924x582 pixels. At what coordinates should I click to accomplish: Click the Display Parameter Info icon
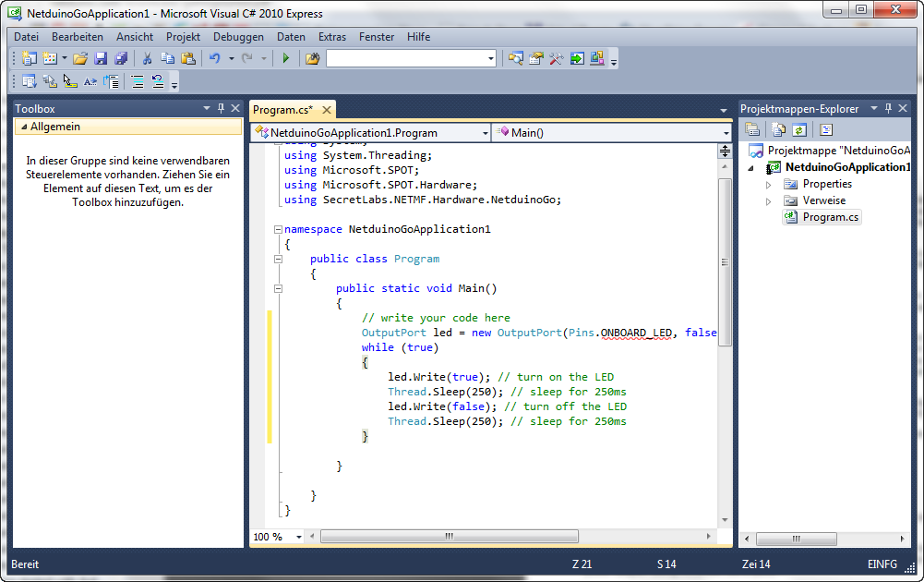click(50, 81)
